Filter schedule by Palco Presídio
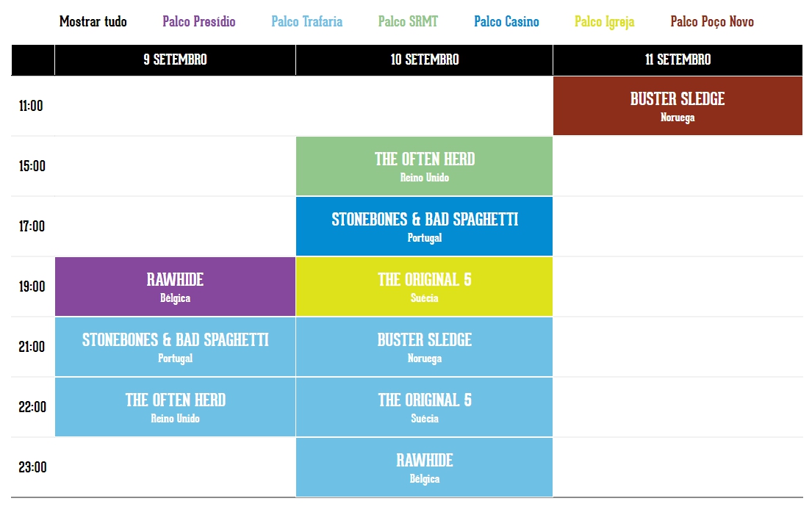 click(199, 22)
